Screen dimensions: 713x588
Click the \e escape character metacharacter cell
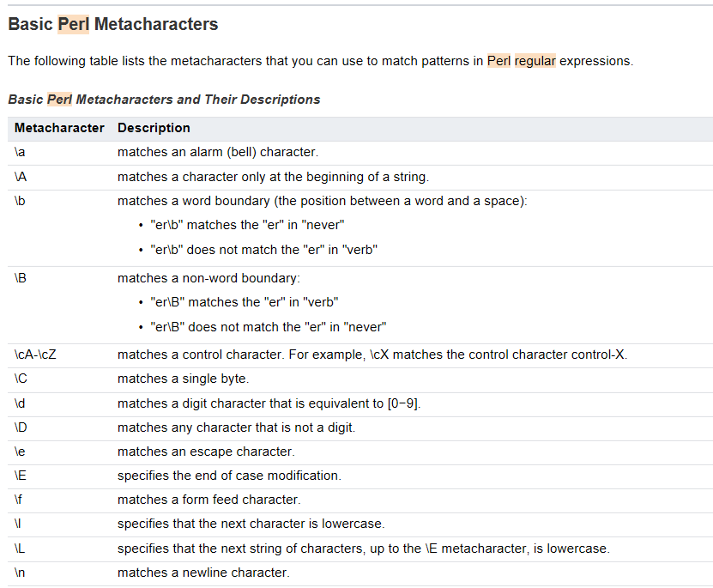coord(21,452)
